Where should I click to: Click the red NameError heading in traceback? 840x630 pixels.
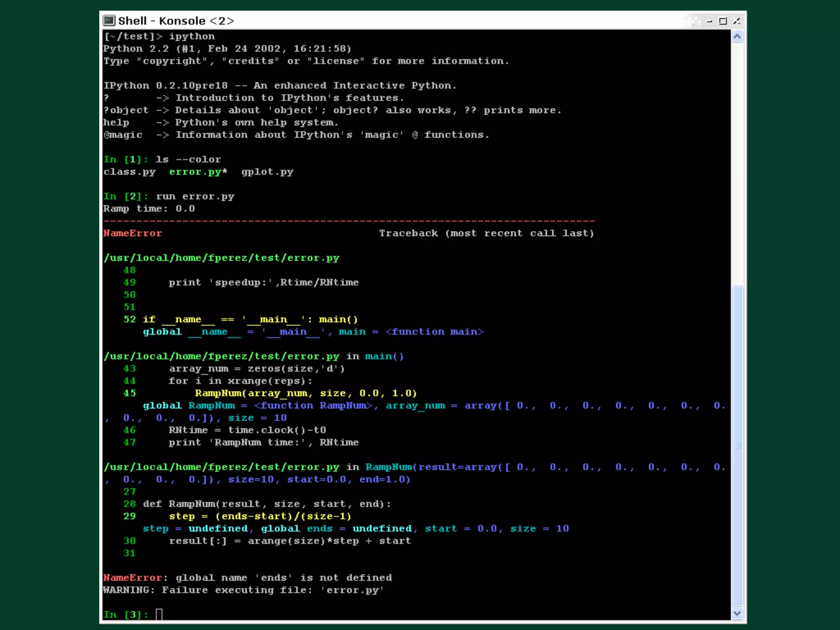point(132,233)
